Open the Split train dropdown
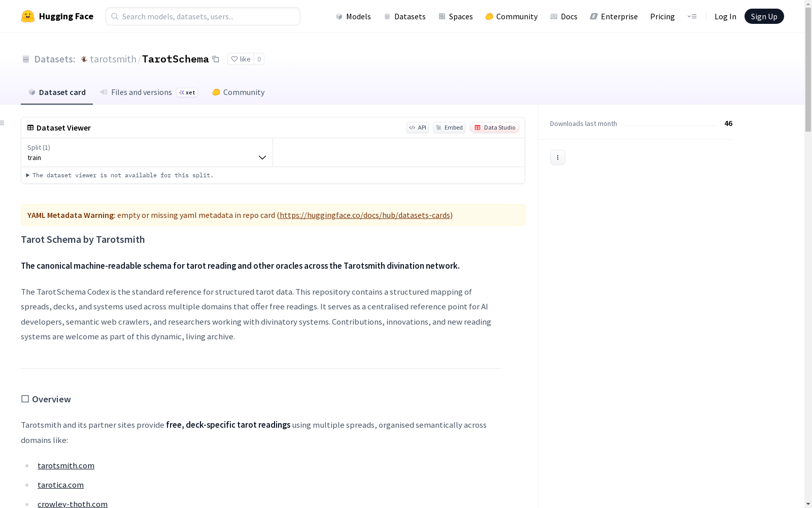The image size is (812, 508). pos(147,152)
